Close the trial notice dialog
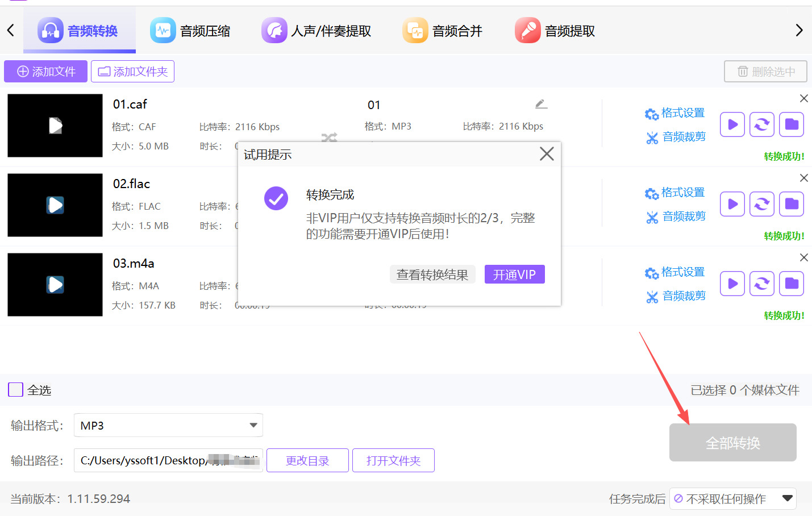 click(x=547, y=154)
